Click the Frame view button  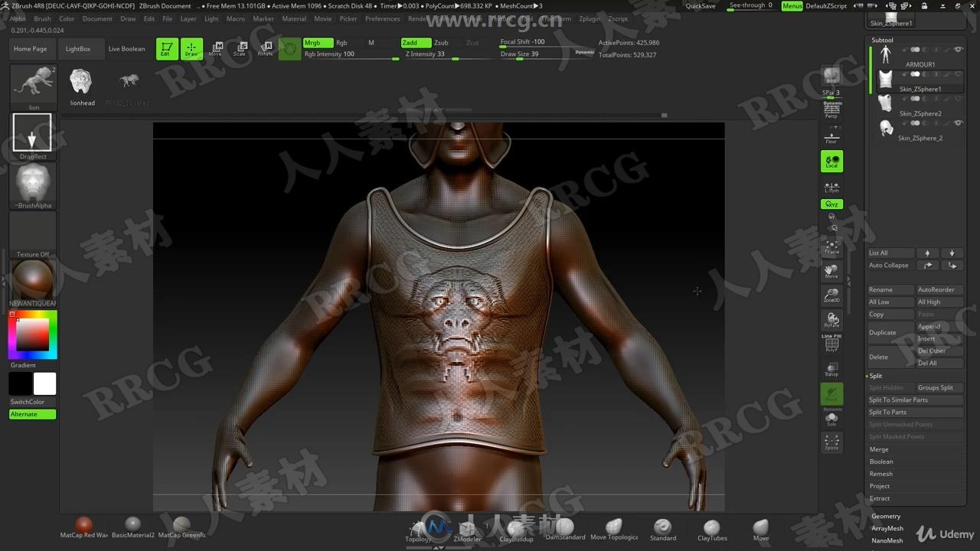[x=831, y=246]
